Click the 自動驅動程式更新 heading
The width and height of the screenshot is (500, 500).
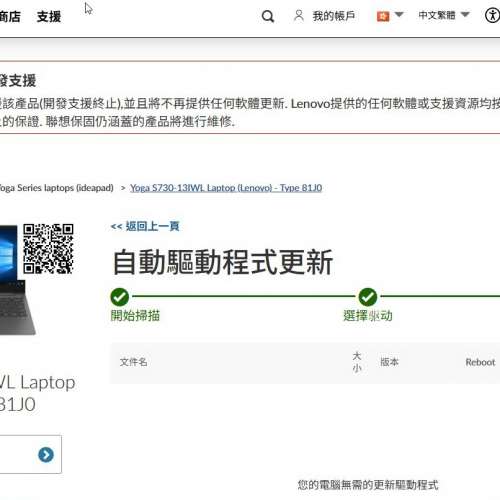tap(223, 262)
